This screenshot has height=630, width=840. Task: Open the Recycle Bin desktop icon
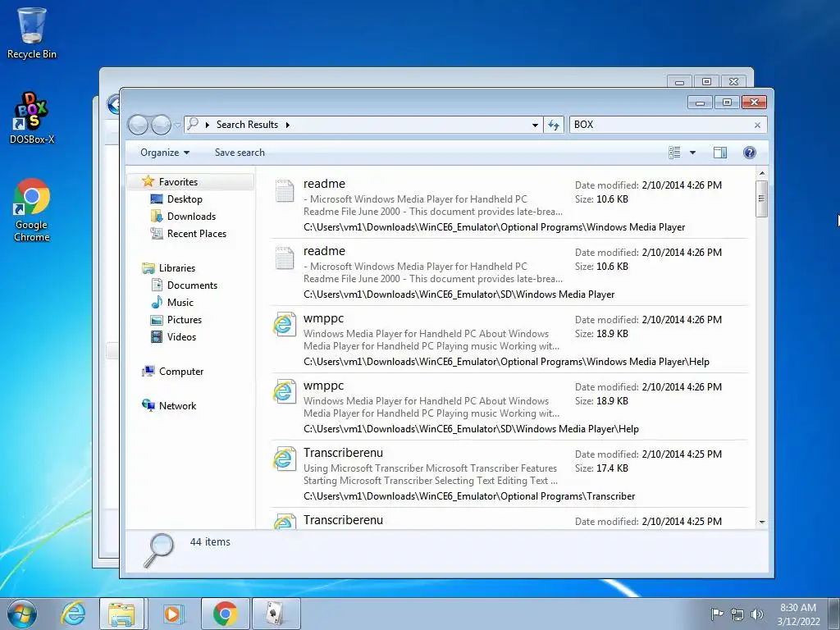click(32, 33)
